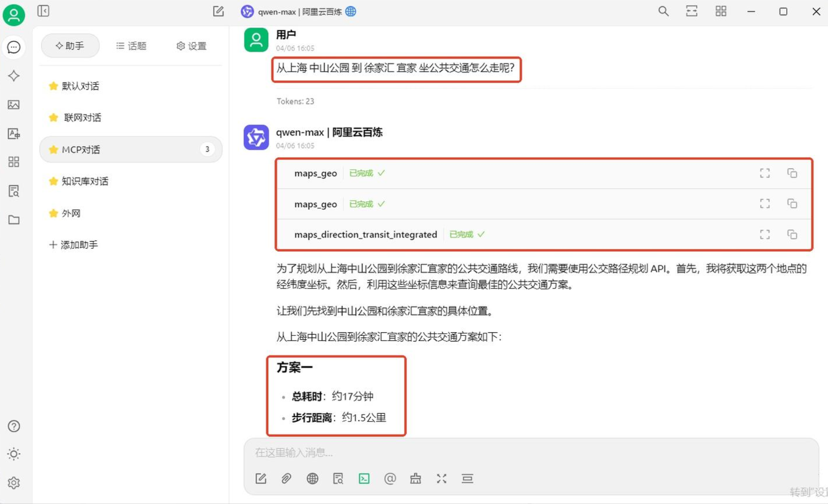The width and height of the screenshot is (828, 504).
Task: Expand the second maps_geo tool result
Action: click(765, 203)
